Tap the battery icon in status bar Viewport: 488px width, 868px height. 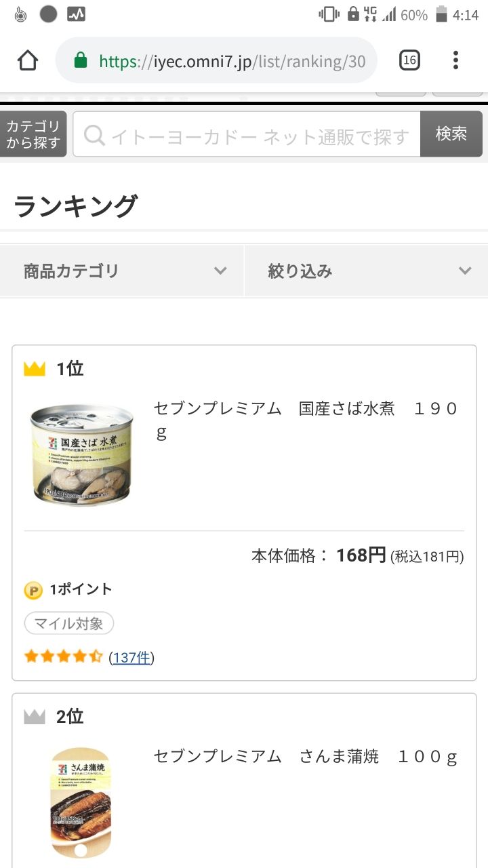(x=441, y=14)
